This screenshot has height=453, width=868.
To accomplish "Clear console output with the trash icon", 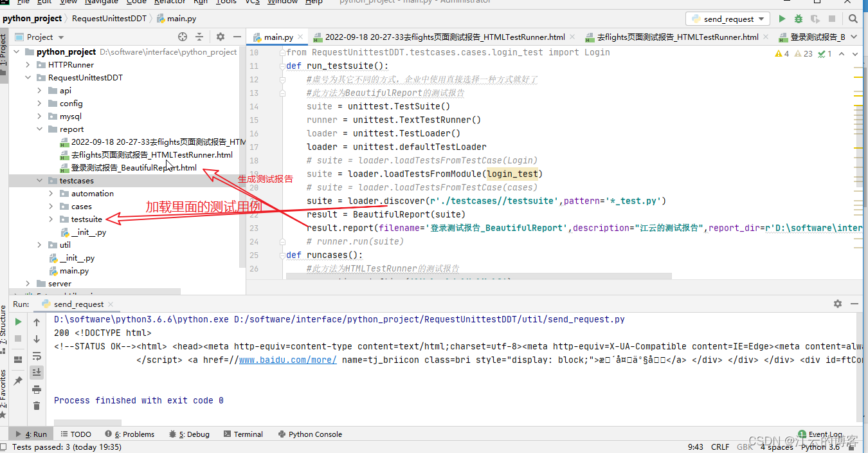I will [37, 405].
